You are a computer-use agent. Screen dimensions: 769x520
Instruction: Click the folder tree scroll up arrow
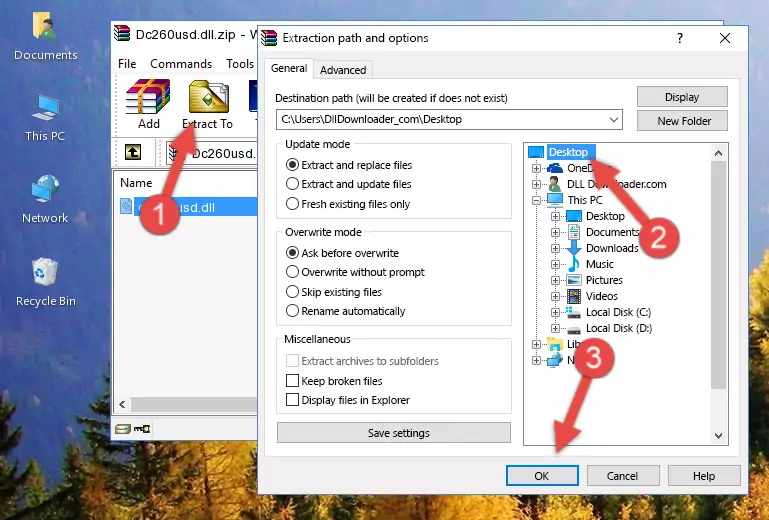(718, 153)
